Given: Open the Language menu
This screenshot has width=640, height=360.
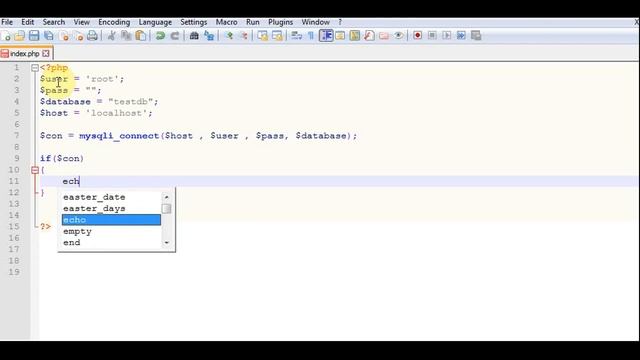Looking at the screenshot, I should 155,22.
